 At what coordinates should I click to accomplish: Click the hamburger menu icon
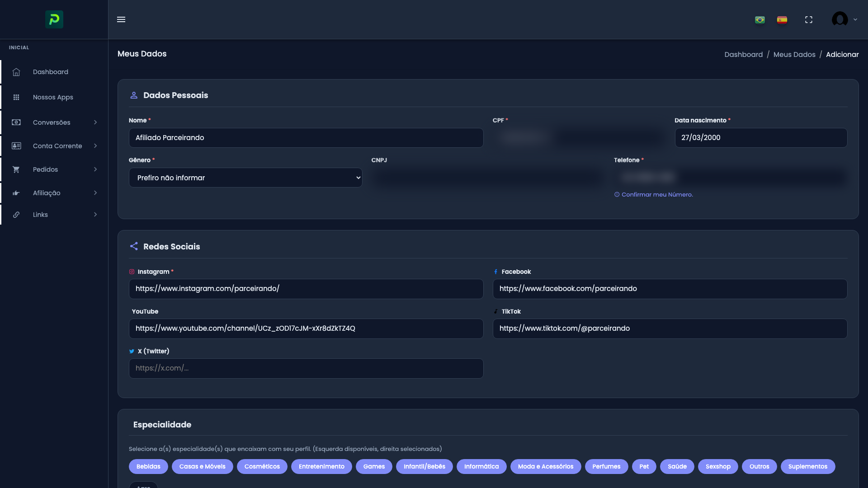click(x=121, y=19)
